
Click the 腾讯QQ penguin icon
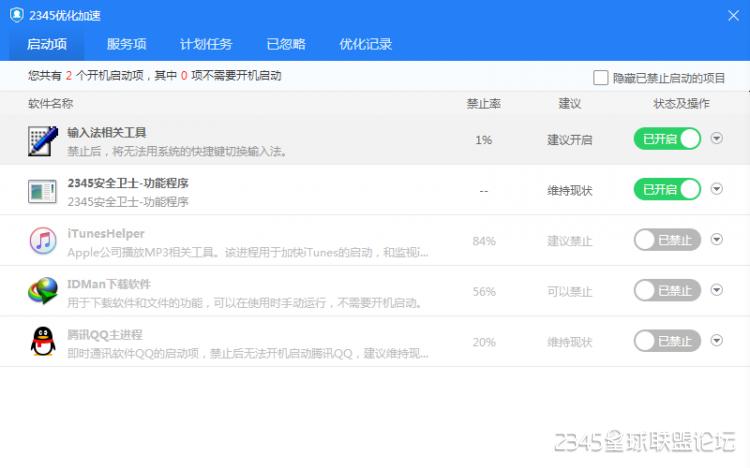(43, 341)
